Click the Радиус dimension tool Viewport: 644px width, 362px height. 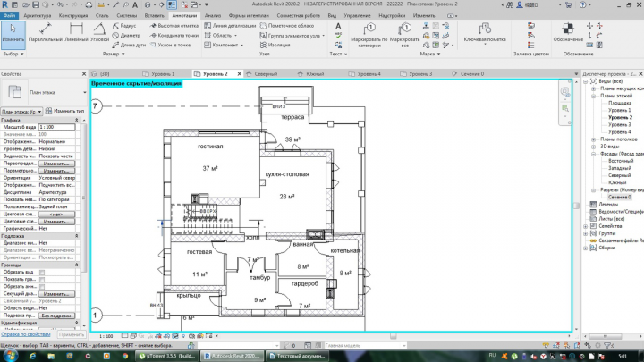coord(124,25)
